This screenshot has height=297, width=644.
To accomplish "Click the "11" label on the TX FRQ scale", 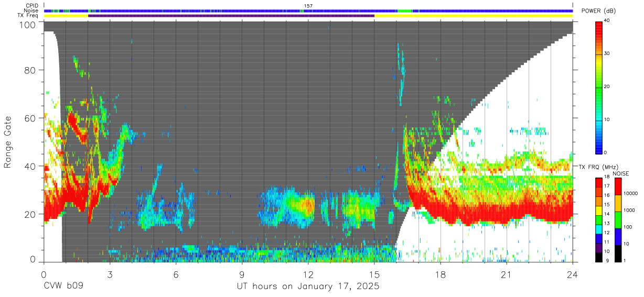I will click(607, 243).
